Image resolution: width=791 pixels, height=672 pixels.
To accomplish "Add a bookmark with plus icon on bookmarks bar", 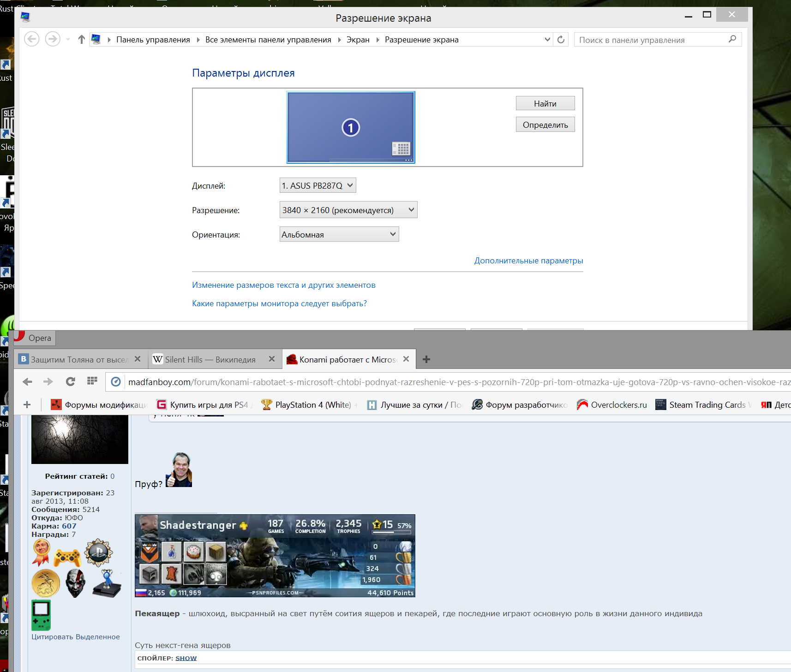I will coord(27,404).
